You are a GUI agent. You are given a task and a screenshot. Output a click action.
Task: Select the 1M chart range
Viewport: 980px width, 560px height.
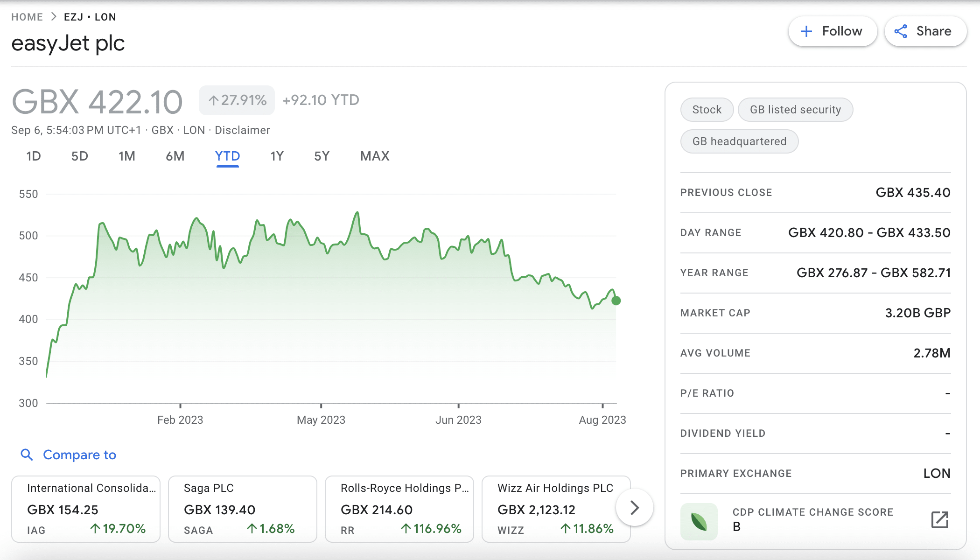click(x=127, y=156)
